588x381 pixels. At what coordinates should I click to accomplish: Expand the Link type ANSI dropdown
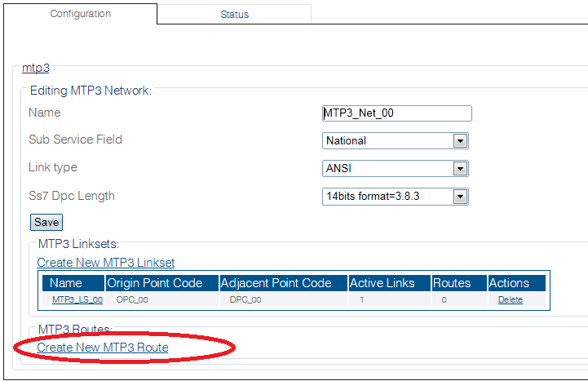click(396, 169)
